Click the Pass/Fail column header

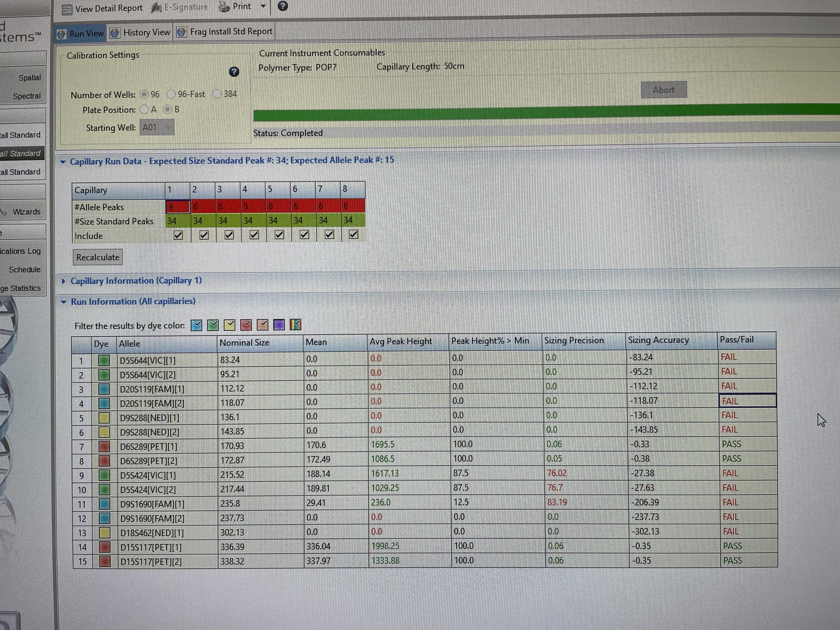click(x=747, y=340)
